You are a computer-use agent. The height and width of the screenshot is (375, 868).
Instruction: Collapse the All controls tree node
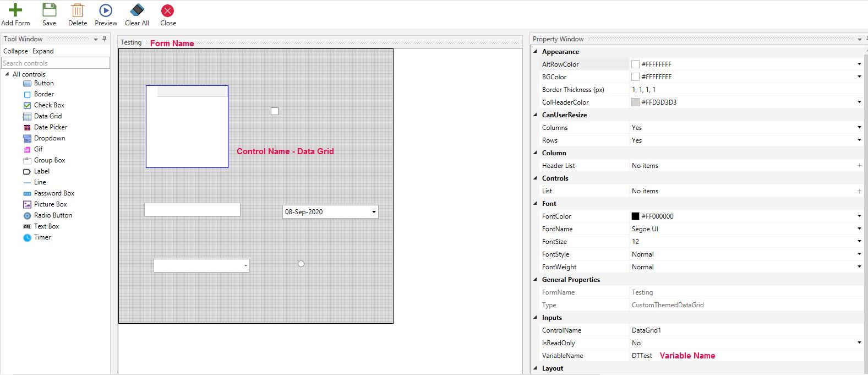pos(7,74)
